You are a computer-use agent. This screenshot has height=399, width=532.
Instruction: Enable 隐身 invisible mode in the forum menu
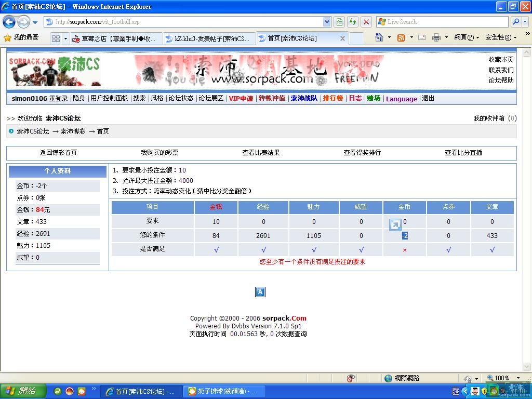coord(78,98)
